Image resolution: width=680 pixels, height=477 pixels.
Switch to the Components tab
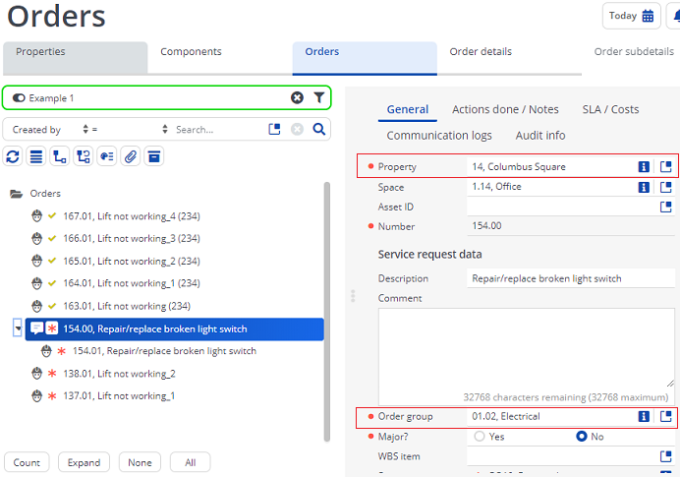[220, 58]
